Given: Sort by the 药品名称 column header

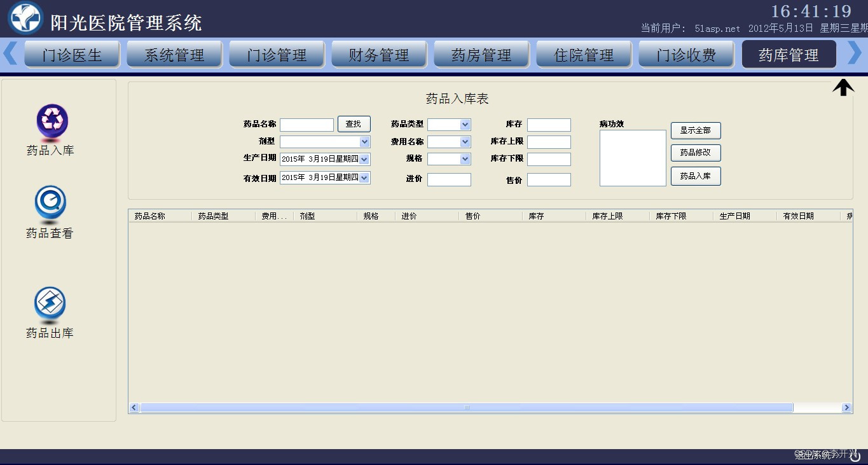Looking at the screenshot, I should [x=160, y=216].
